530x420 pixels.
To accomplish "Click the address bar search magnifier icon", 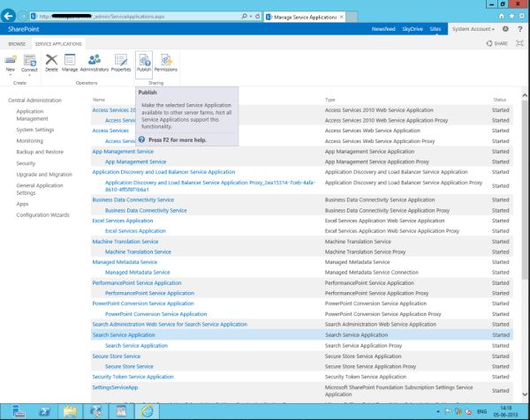I will (245, 16).
